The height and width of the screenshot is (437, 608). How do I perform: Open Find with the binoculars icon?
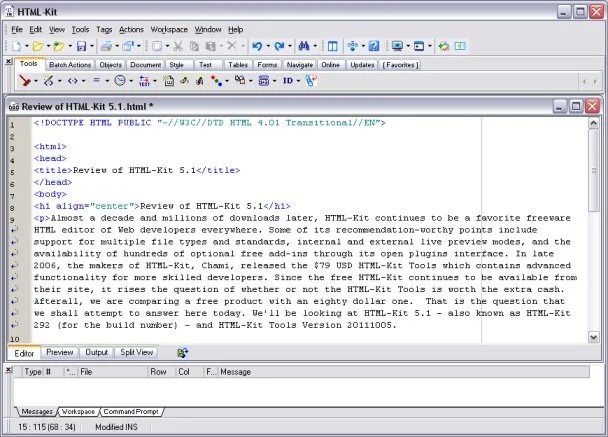[x=304, y=46]
